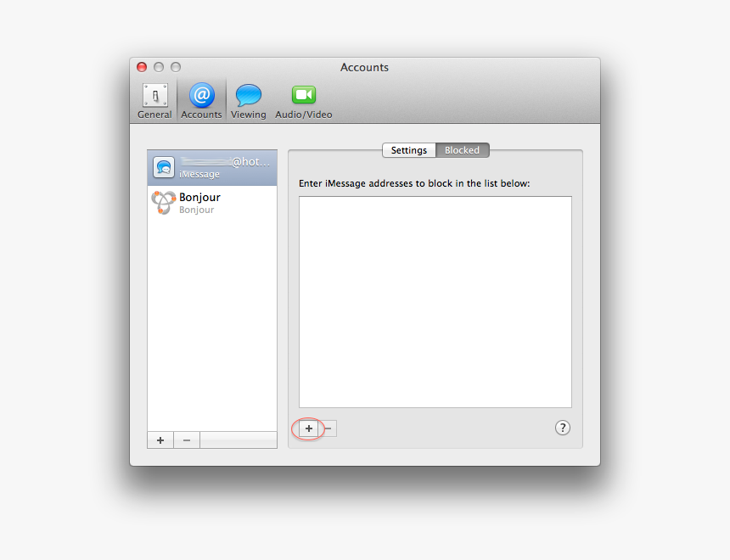The height and width of the screenshot is (560, 730).
Task: Switch to the Settings tab
Action: pyautogui.click(x=408, y=149)
